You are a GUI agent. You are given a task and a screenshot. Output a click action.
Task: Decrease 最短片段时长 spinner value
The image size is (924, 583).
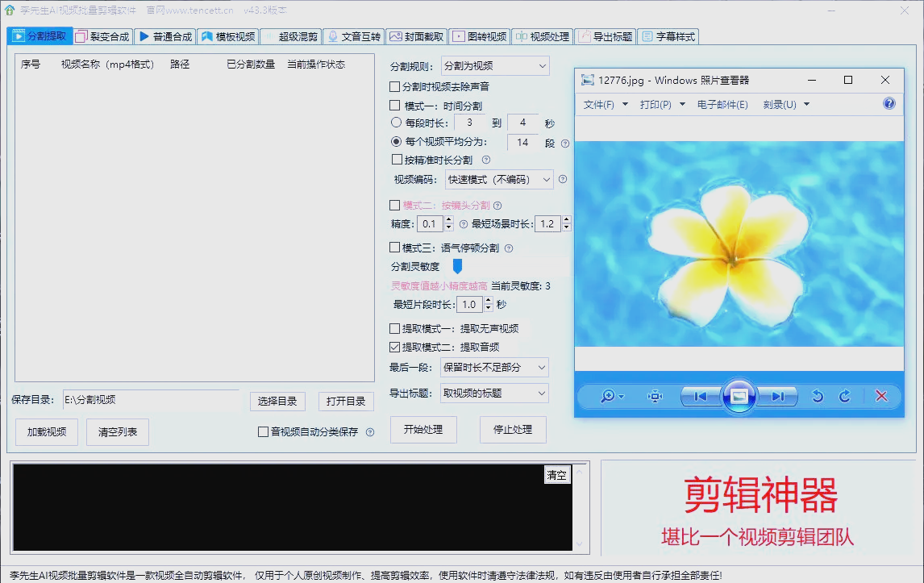(488, 308)
